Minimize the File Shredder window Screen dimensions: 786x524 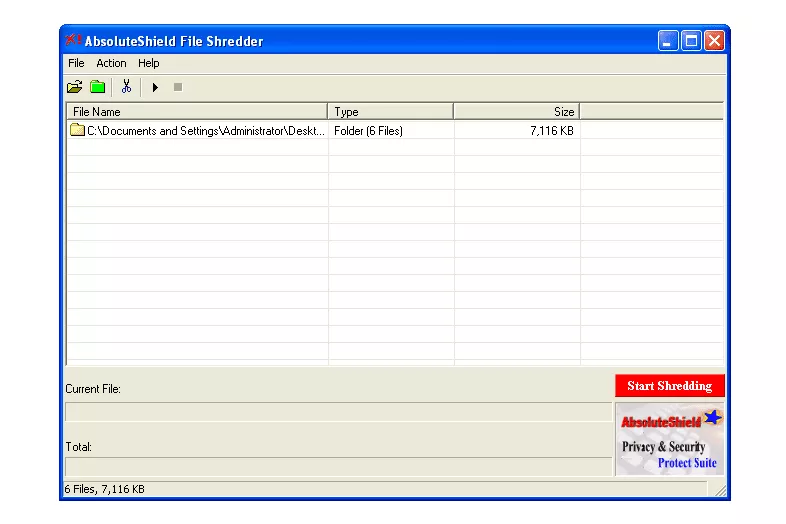[x=668, y=41]
